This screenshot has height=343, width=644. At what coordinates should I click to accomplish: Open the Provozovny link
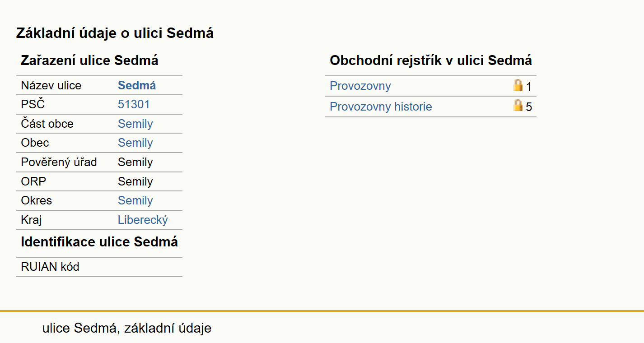coord(360,86)
